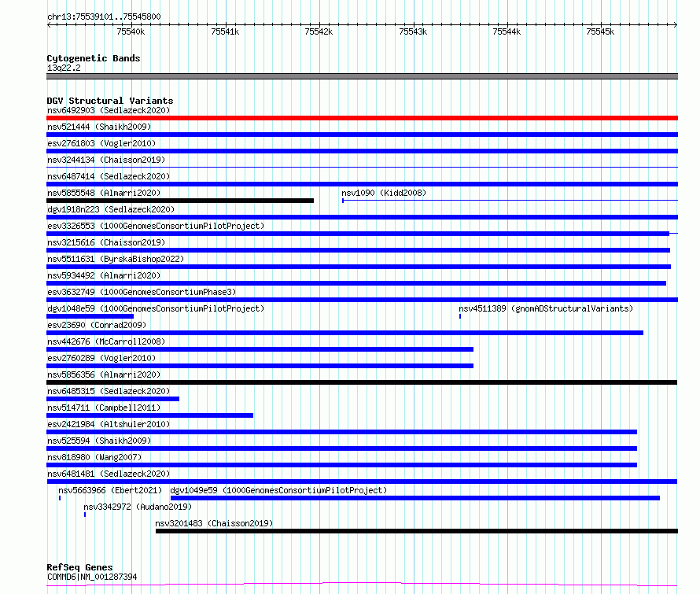Click the esv2421984 blue variant bar

[341, 432]
